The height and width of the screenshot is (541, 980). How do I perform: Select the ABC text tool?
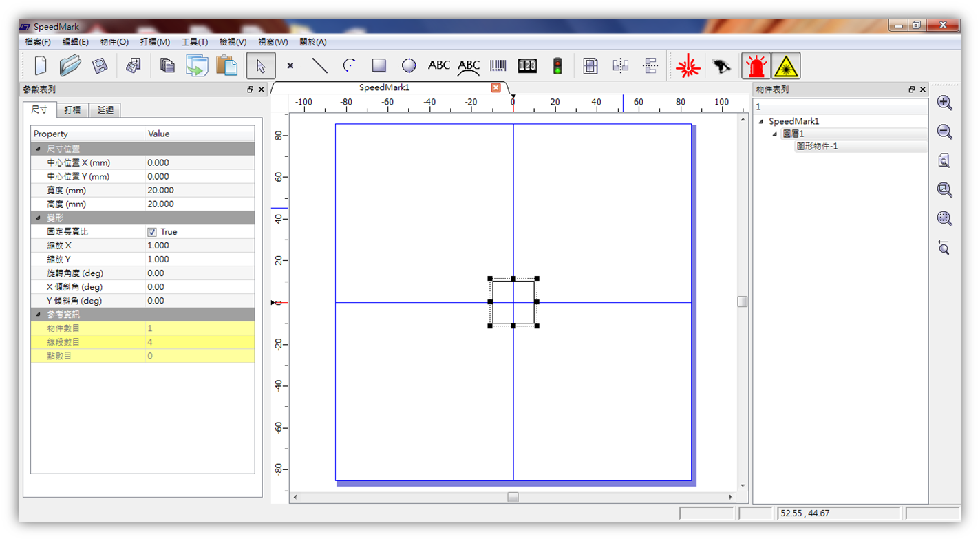tap(438, 65)
